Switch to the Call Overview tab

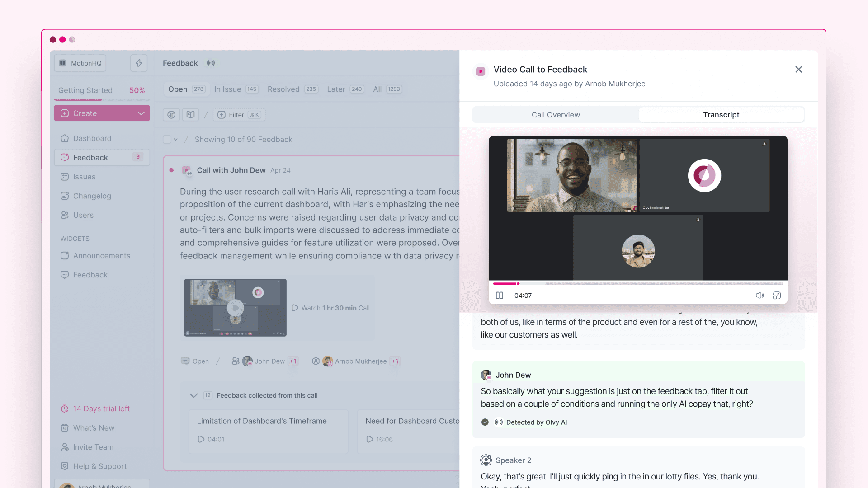(x=556, y=115)
